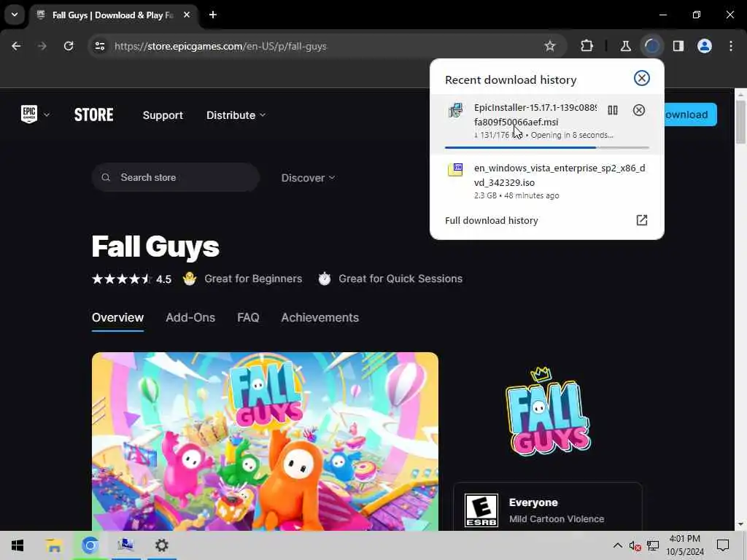Screen dimensions: 747x560
Task: Open the Extensions puzzle icon
Action: point(587,46)
